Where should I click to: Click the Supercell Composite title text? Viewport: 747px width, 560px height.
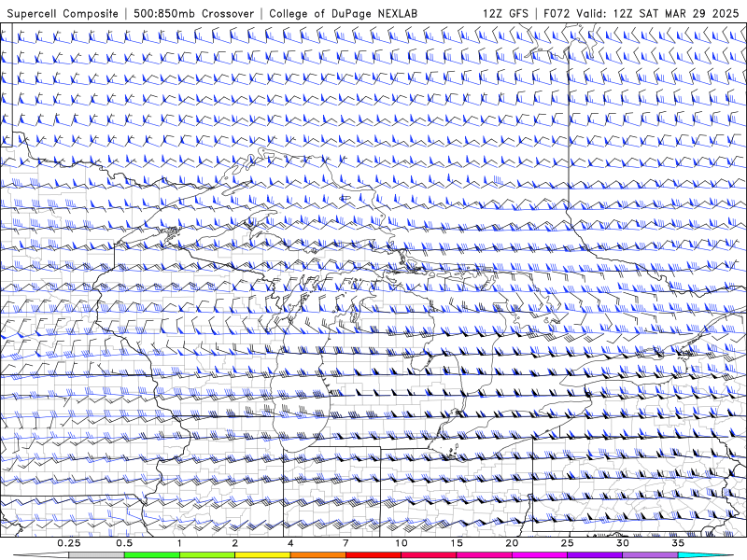click(x=63, y=13)
